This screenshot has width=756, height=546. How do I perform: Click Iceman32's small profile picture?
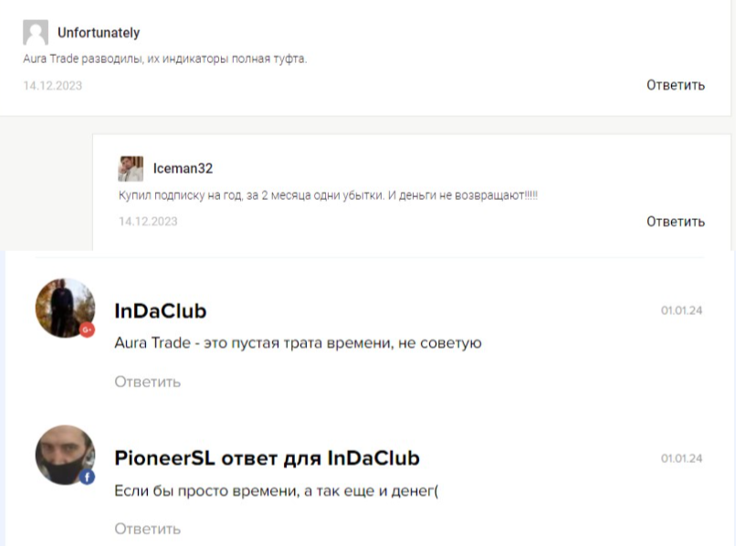click(x=130, y=168)
